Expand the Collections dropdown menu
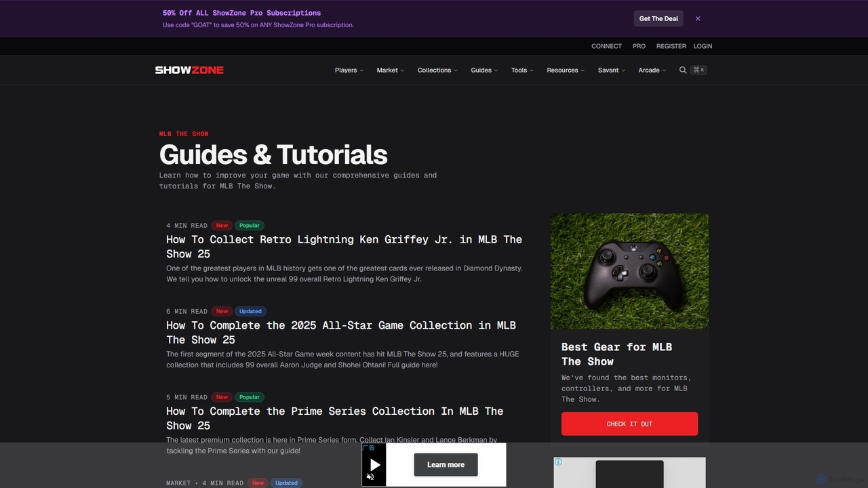 [x=437, y=70]
